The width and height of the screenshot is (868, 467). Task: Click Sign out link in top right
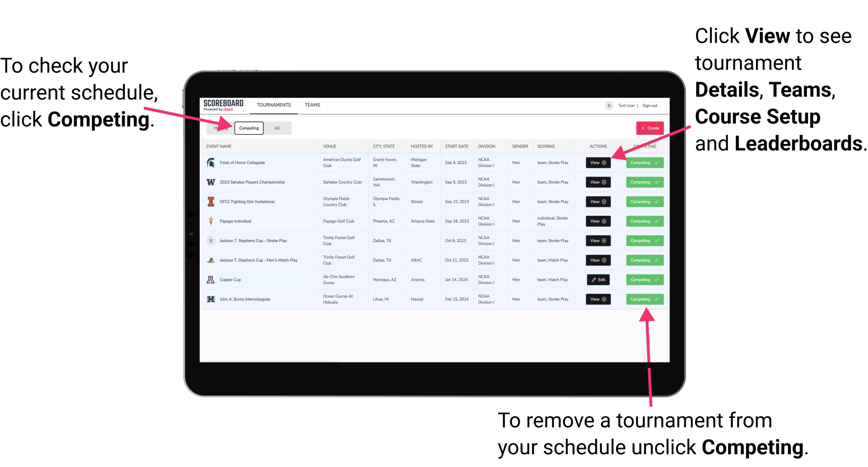[651, 105]
